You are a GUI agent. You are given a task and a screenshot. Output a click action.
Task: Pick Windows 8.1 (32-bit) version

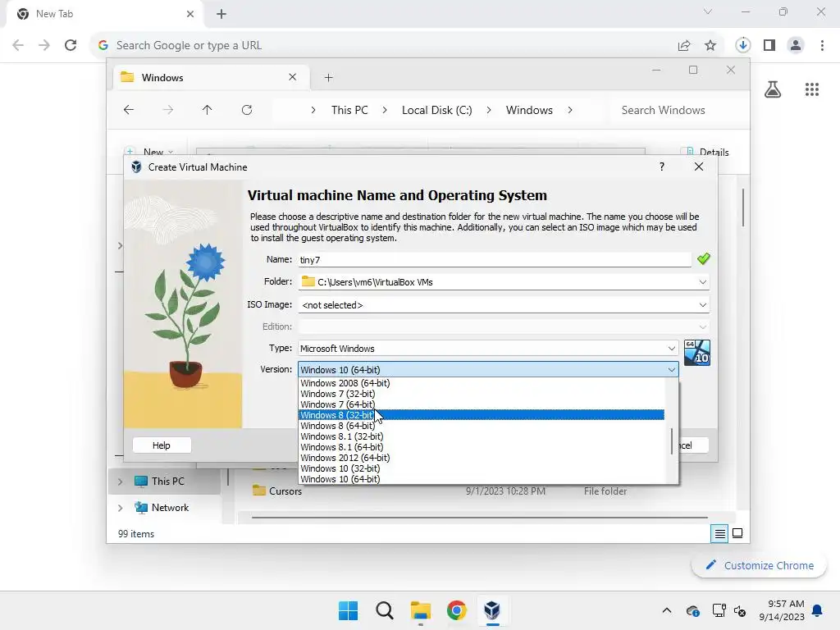(x=481, y=436)
